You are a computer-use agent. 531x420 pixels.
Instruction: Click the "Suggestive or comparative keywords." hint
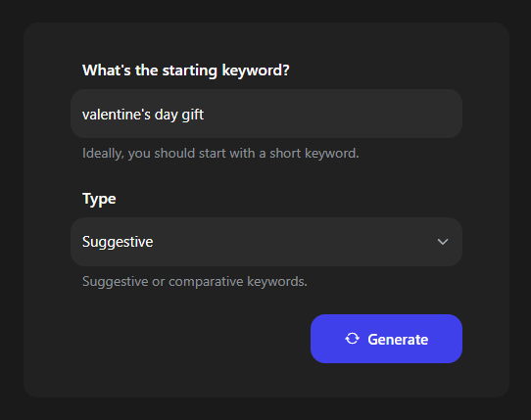(195, 282)
